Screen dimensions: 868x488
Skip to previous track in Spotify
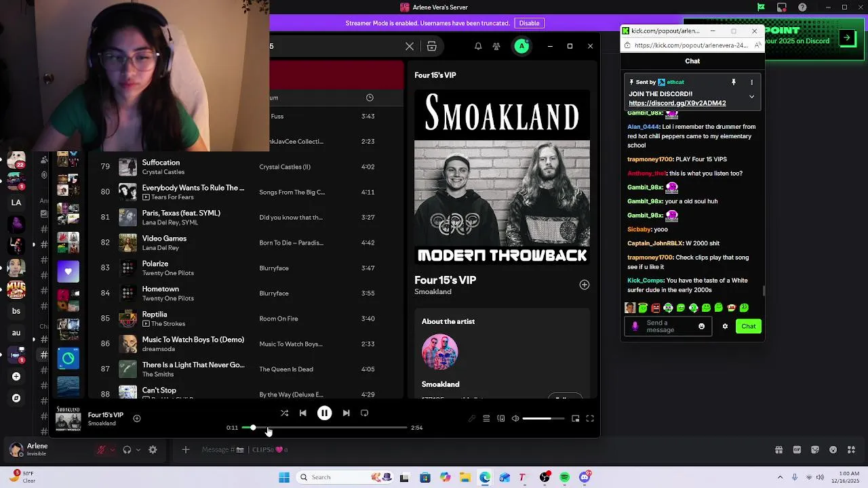[303, 413]
